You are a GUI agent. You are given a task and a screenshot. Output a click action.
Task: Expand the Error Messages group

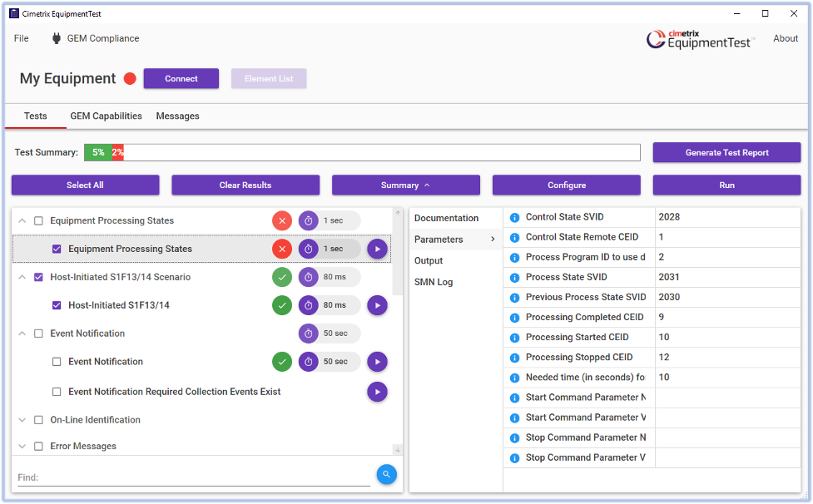coord(22,447)
